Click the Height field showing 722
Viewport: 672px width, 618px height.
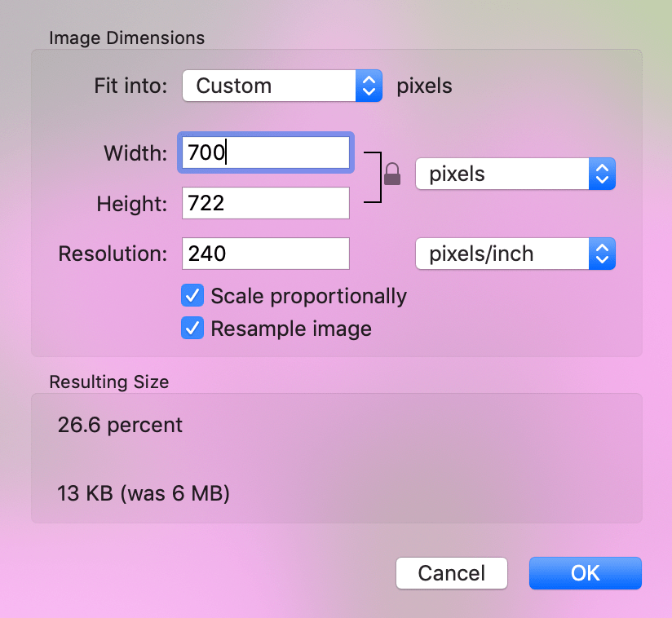266,203
